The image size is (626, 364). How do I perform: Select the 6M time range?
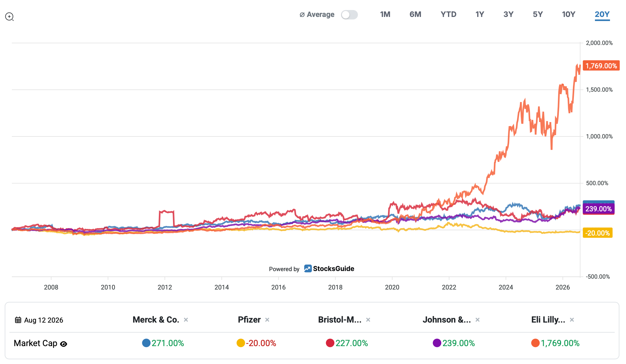click(x=415, y=14)
